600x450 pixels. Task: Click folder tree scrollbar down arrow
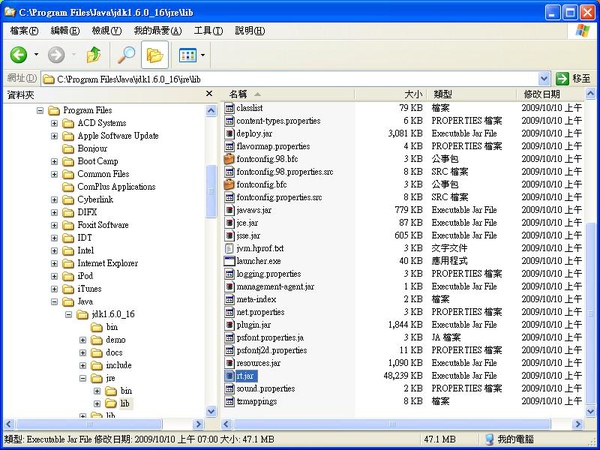(211, 412)
